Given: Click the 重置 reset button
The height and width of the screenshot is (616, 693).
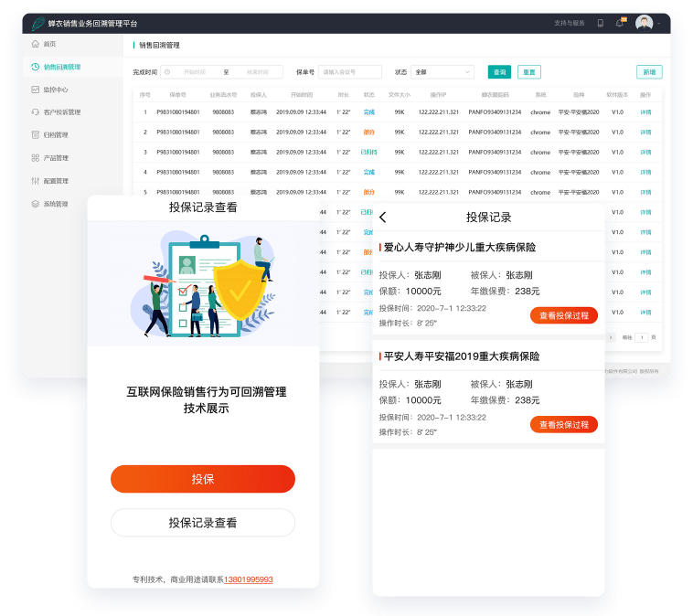Looking at the screenshot, I should [529, 72].
